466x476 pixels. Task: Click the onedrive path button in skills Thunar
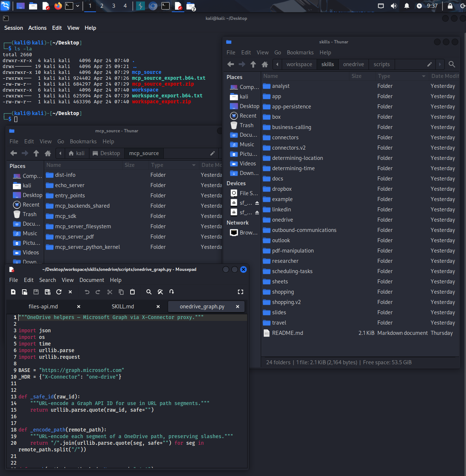point(353,64)
